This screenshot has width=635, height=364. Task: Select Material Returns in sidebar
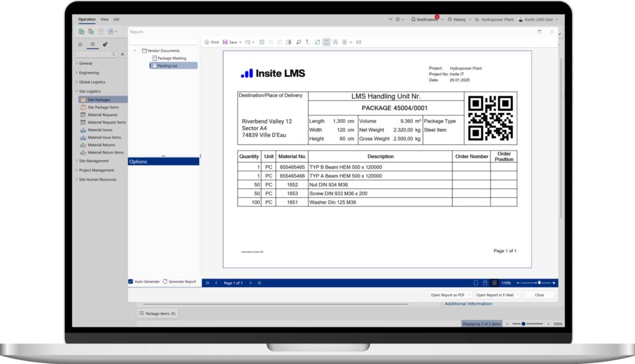101,145
